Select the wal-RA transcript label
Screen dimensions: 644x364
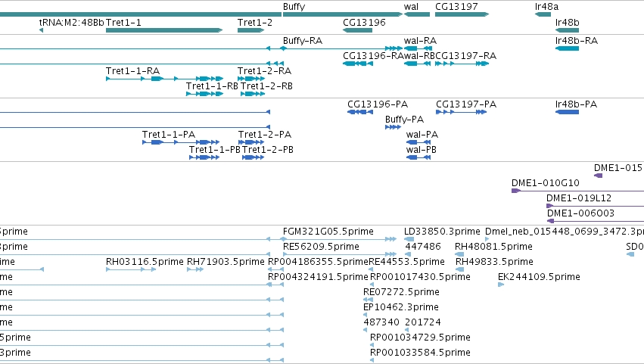(x=420, y=41)
